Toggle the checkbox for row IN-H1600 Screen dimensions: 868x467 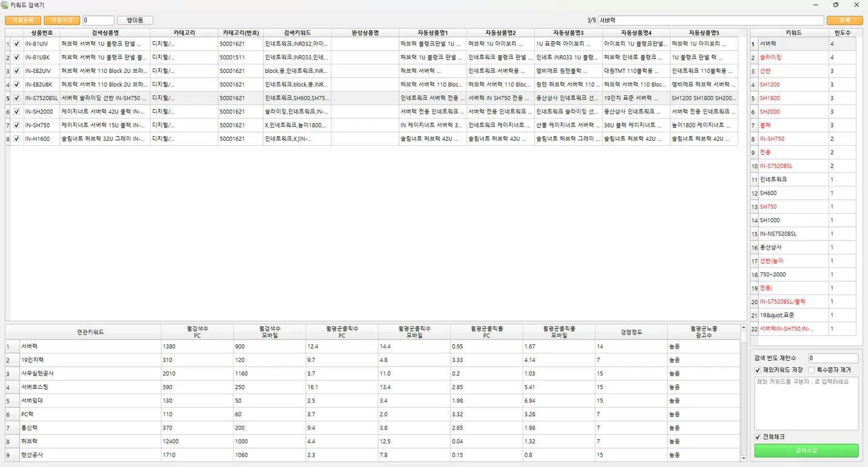pos(17,138)
